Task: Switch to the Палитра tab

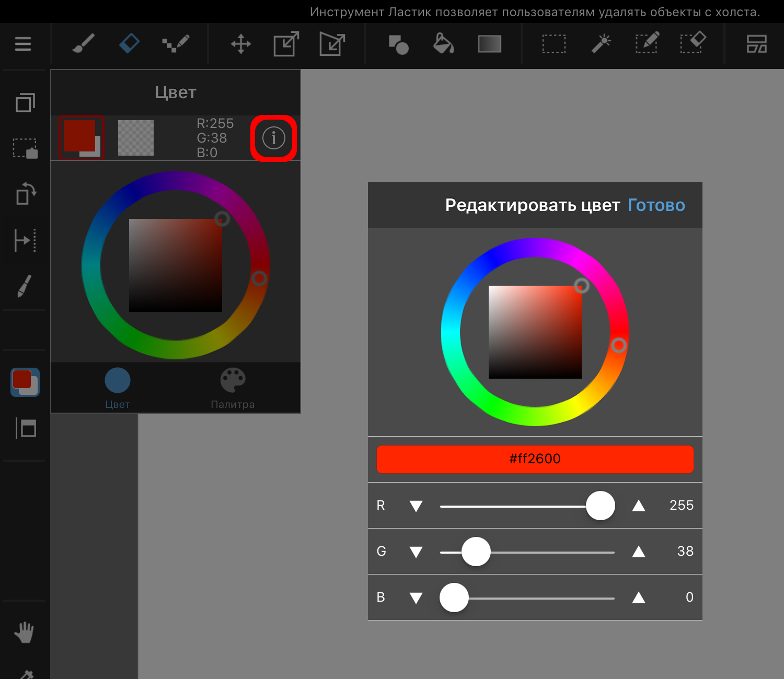Action: click(233, 389)
